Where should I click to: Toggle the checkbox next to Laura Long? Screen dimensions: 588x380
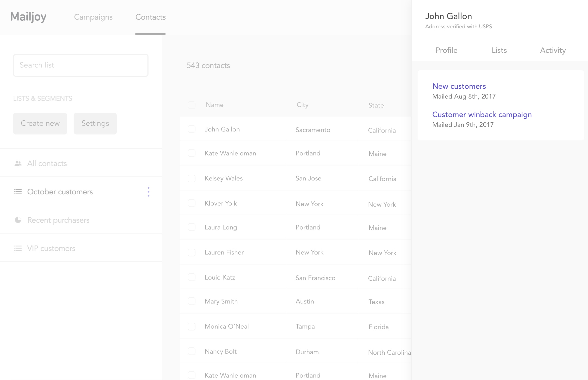(x=192, y=227)
